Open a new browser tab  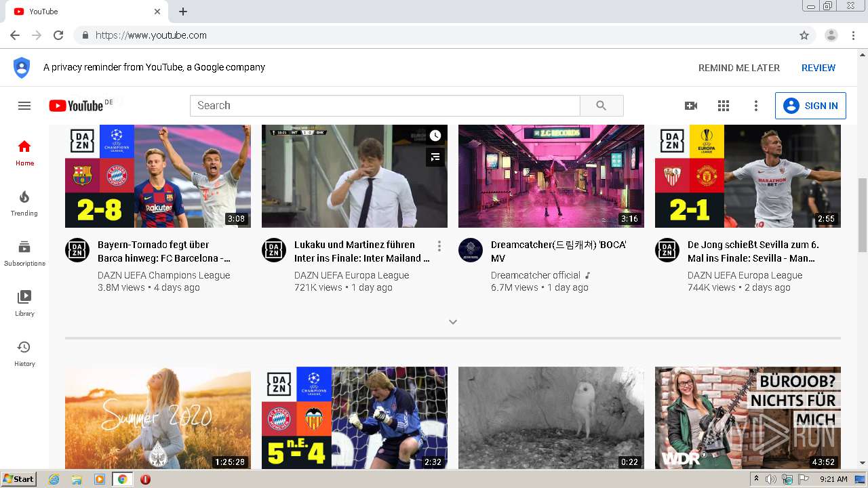click(x=183, y=12)
